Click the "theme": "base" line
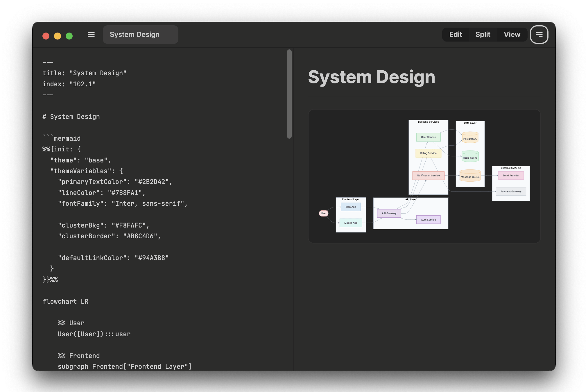 pyautogui.click(x=80, y=160)
